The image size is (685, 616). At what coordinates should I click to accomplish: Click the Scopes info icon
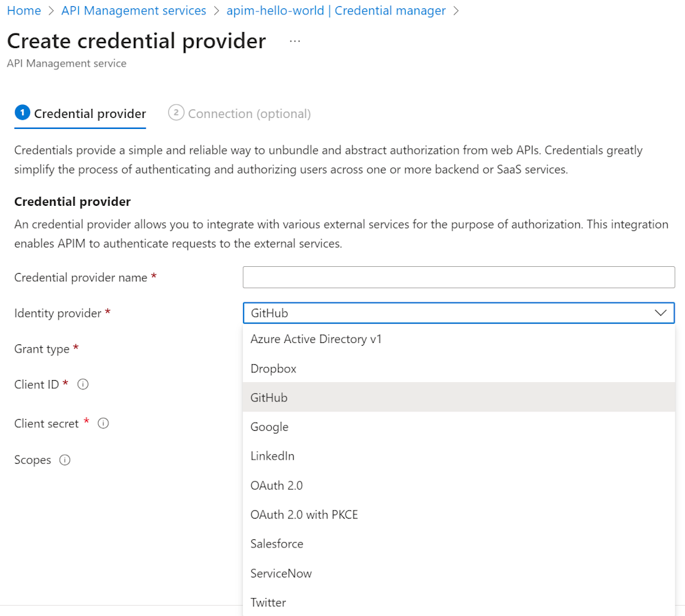65,460
